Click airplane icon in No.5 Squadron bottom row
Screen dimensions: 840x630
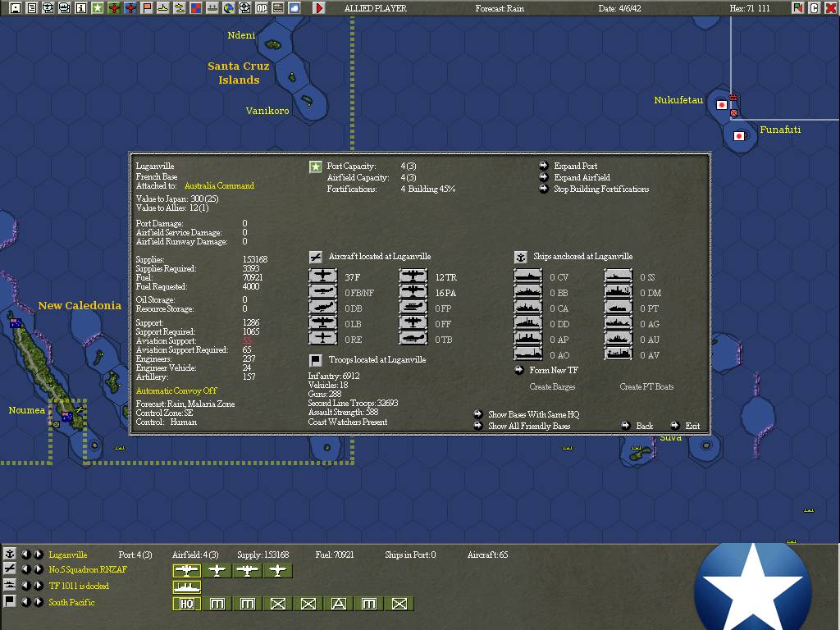tap(9, 569)
